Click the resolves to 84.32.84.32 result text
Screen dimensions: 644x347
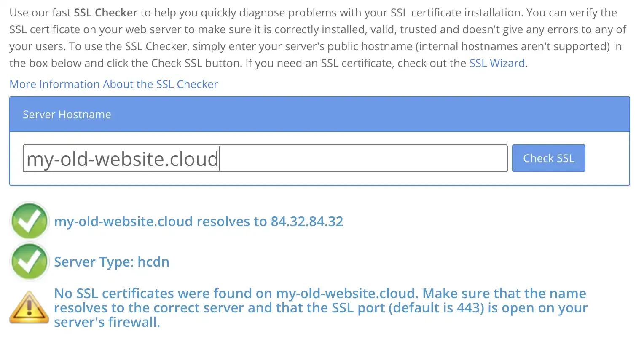pos(199,221)
